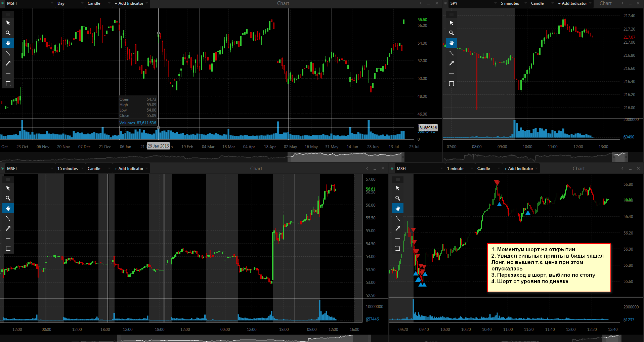
Task: Select zoom magnifier in MSFT 15 minutes chart
Action: (x=8, y=198)
